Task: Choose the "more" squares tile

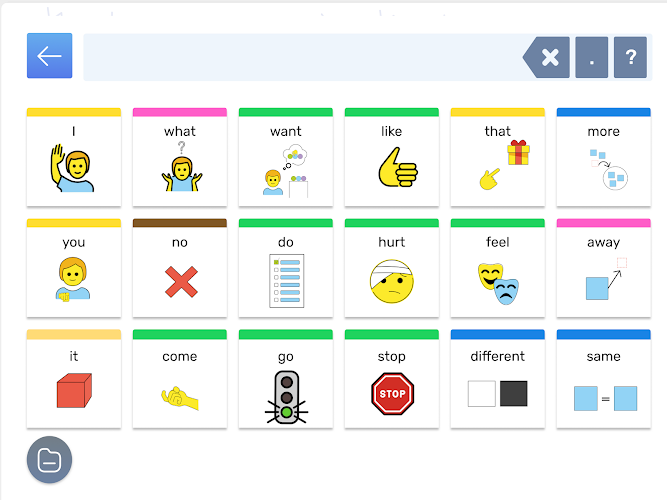Action: pos(604,157)
